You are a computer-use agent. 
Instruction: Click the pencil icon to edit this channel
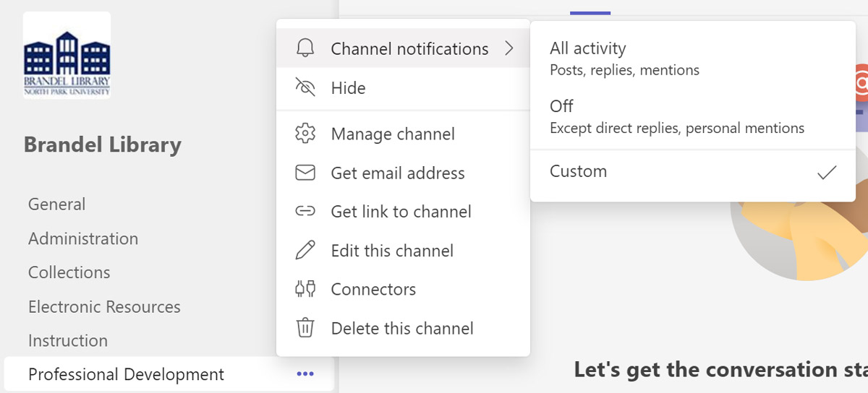pos(305,251)
